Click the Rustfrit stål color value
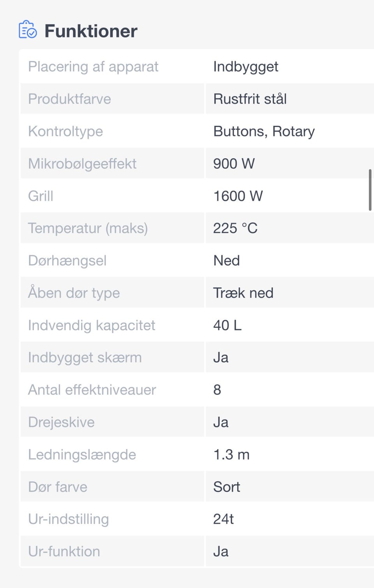This screenshot has width=374, height=588. [250, 99]
